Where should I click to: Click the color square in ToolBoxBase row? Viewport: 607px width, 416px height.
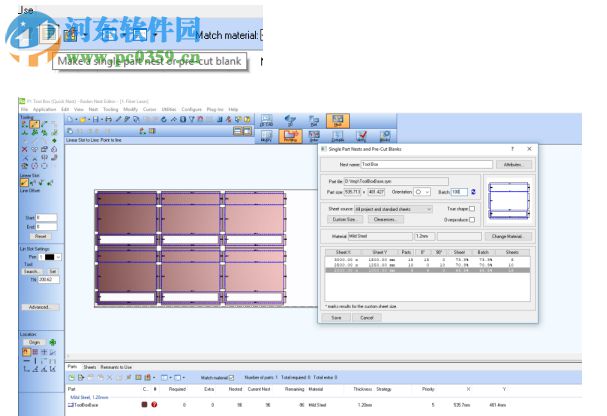144,405
